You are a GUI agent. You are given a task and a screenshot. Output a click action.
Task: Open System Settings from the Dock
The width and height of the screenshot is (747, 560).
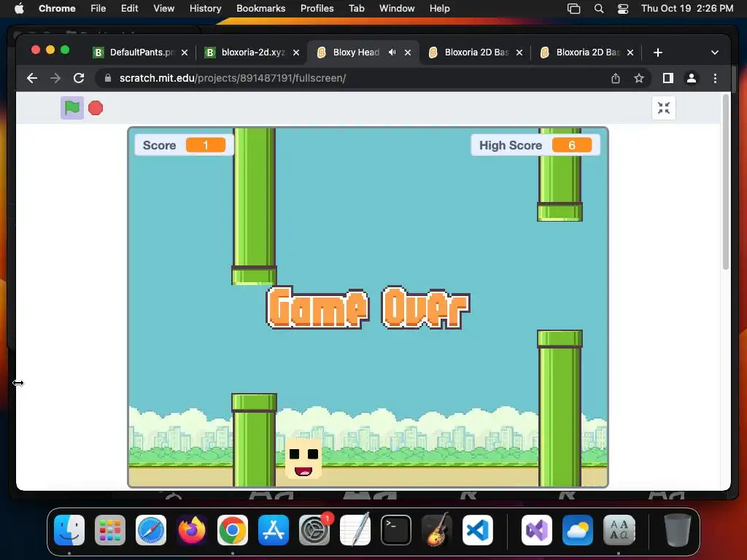coord(314,530)
